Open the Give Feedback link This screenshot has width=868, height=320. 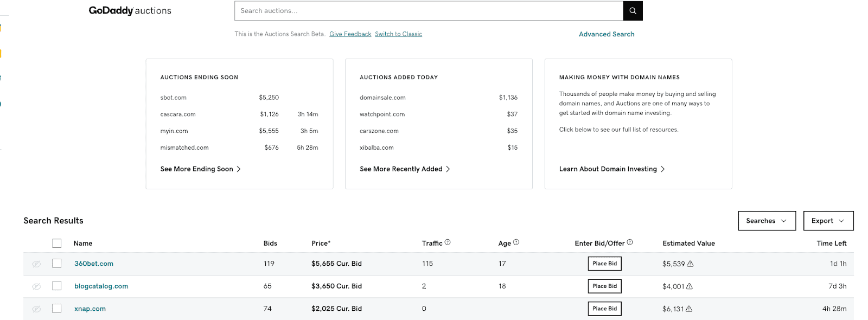[x=350, y=34]
